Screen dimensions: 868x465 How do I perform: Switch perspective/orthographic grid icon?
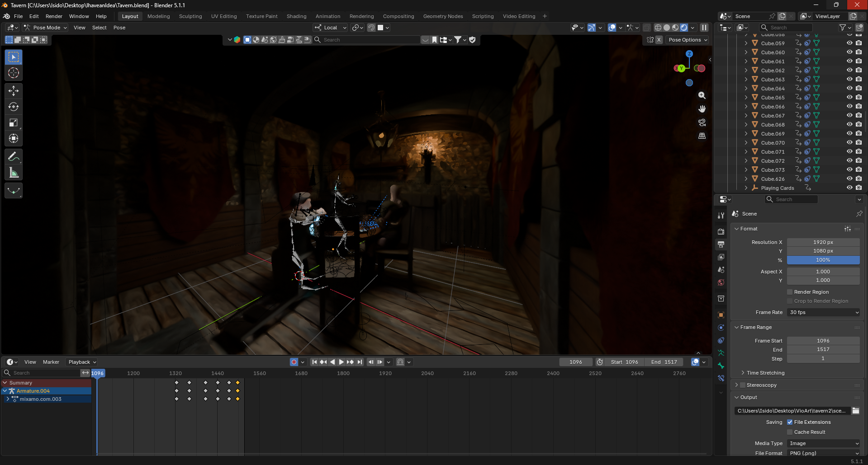tap(702, 136)
